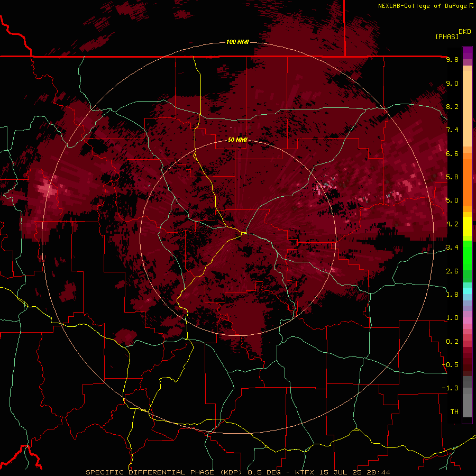The width and height of the screenshot is (476, 476).
Task: Click the radar site where the yellow highways meet
Action: [244, 233]
